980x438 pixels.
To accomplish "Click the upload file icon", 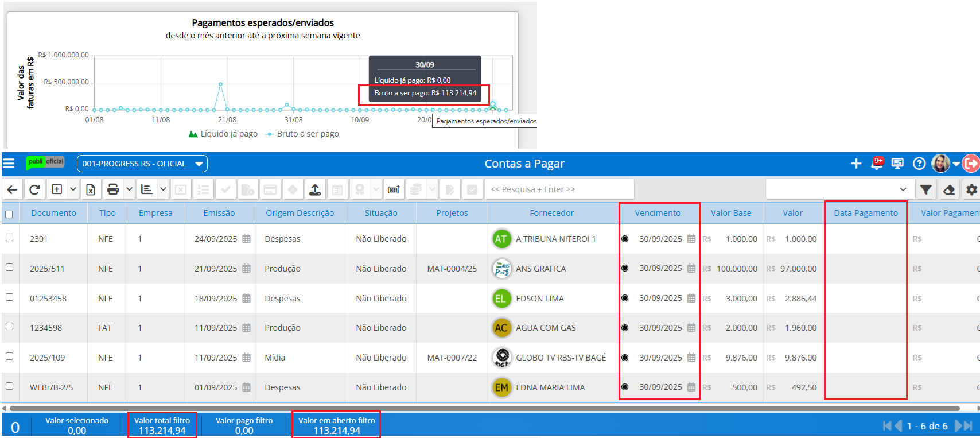I will pos(315,189).
